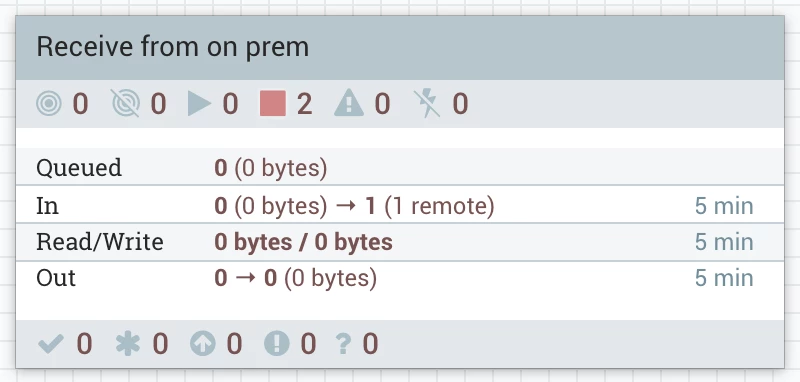Click the '5 min' label in the Out row
800x382 pixels.
coord(724,278)
